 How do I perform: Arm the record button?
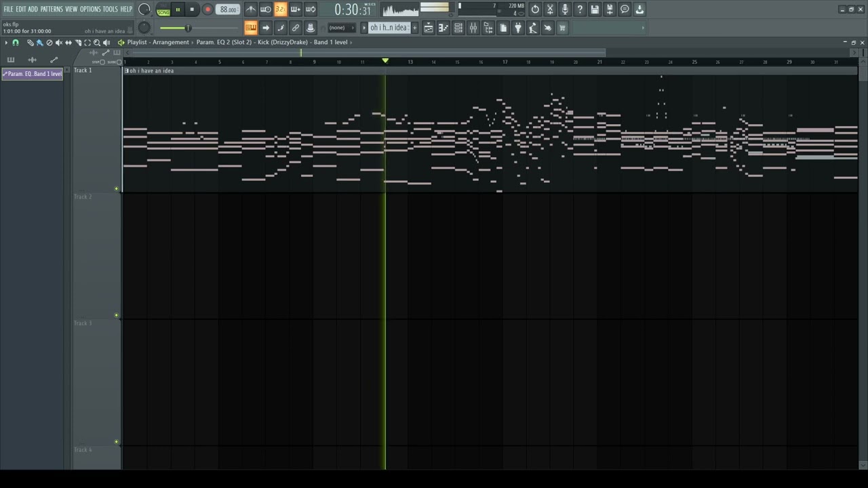pos(208,9)
